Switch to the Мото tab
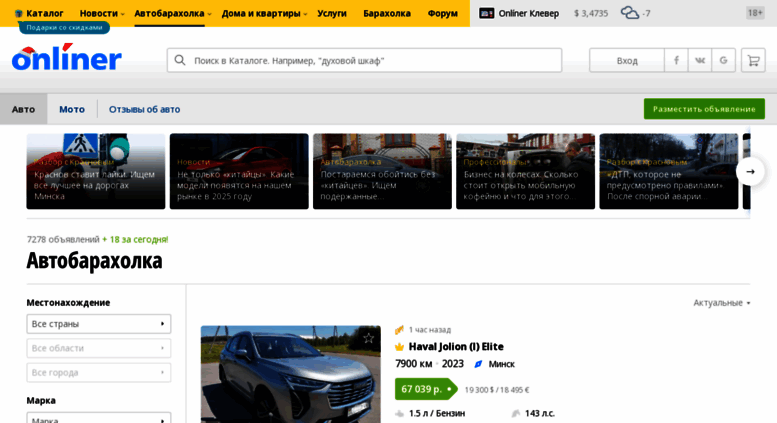This screenshot has width=777, height=423. coord(72,109)
